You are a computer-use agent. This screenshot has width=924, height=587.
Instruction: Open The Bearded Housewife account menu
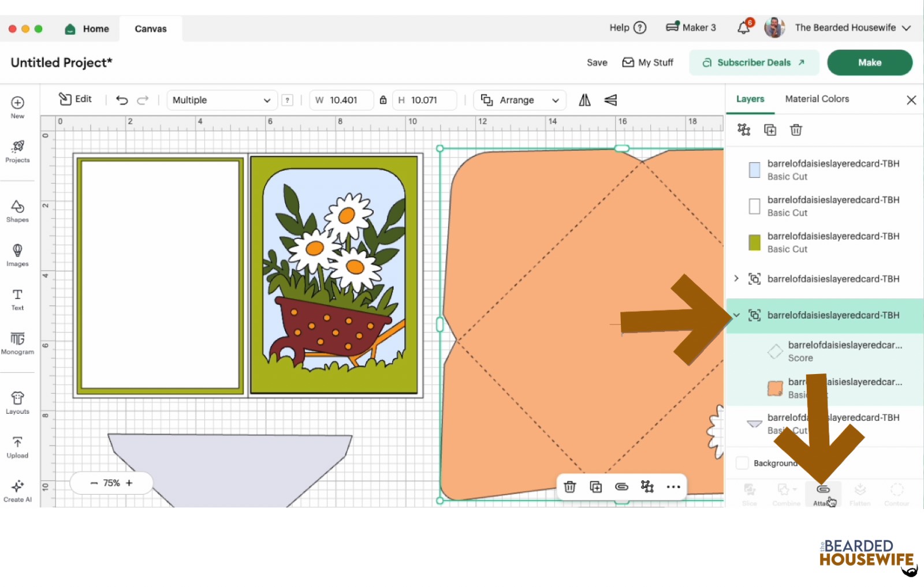pyautogui.click(x=852, y=28)
